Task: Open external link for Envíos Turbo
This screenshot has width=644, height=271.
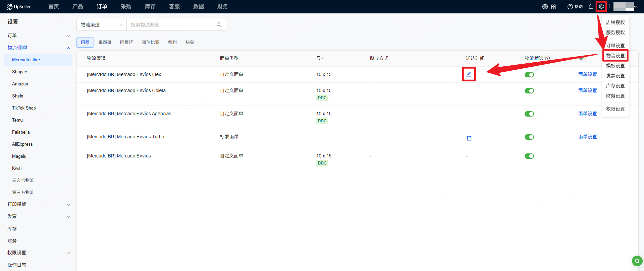Action: pos(469,138)
